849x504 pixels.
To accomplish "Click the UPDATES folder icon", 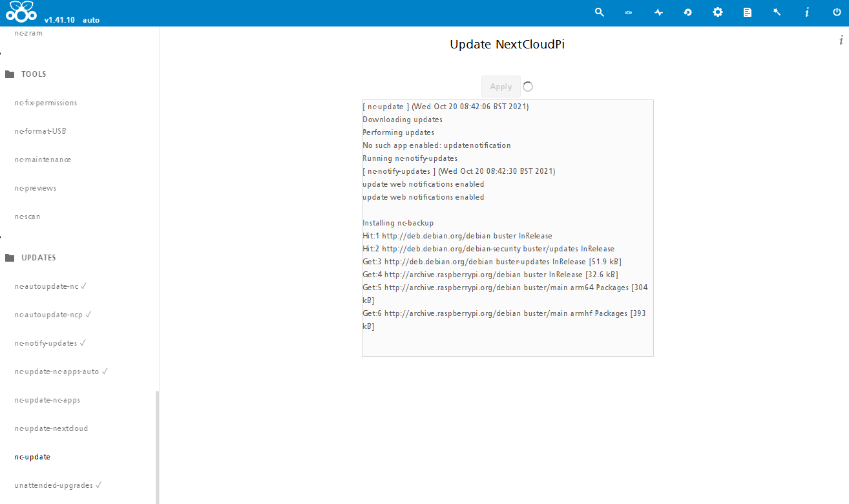I will click(10, 258).
